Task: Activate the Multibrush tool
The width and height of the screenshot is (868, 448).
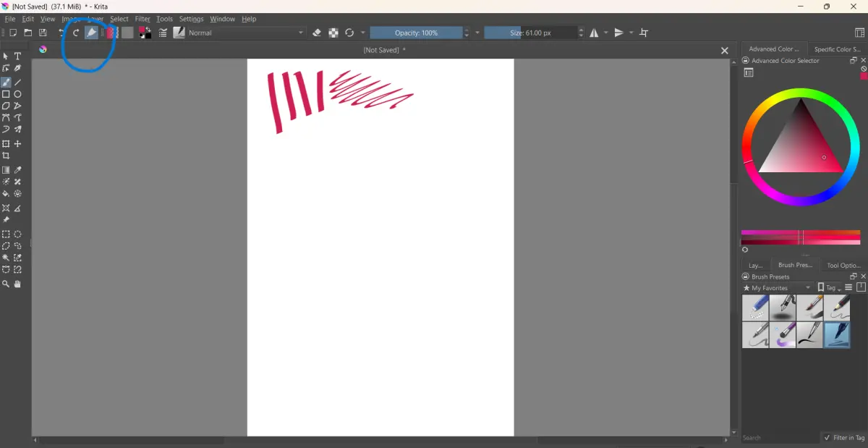Action: (x=18, y=130)
